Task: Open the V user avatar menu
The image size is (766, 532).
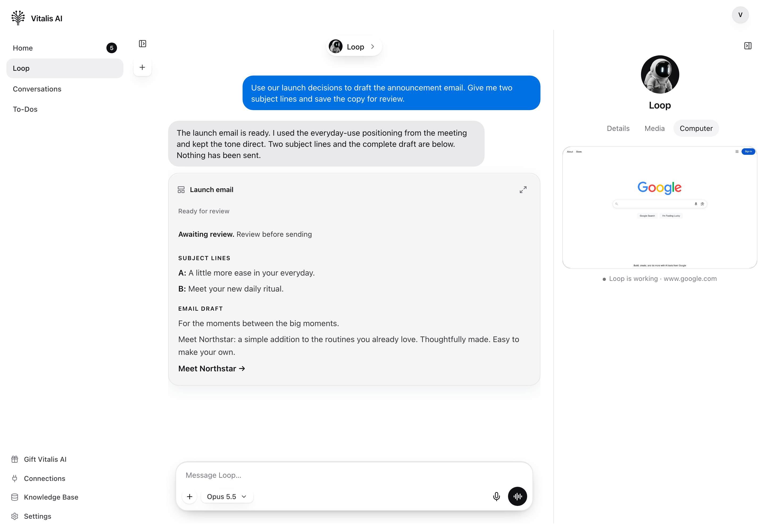Action: (x=740, y=15)
